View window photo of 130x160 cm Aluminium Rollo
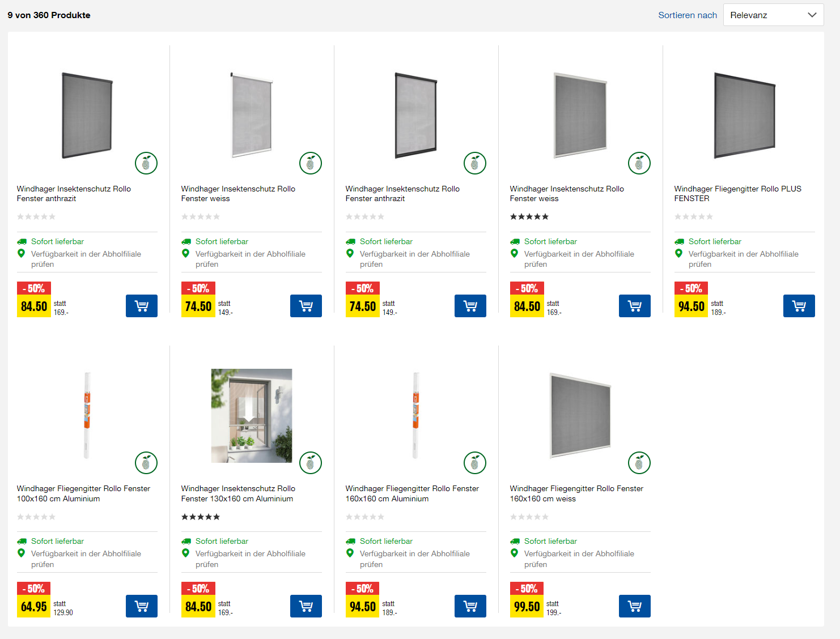Image resolution: width=840 pixels, height=639 pixels. [x=252, y=416]
